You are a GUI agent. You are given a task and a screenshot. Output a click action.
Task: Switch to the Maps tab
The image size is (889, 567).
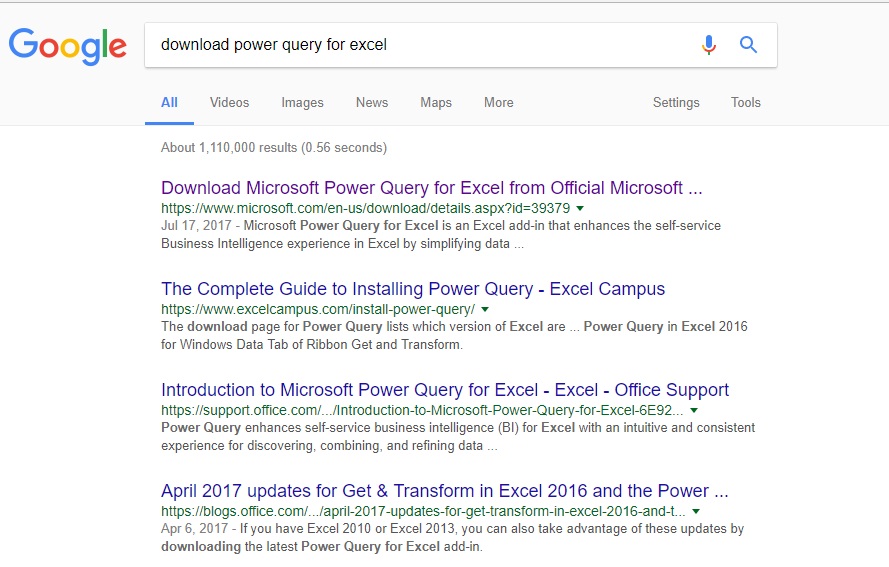coord(436,102)
